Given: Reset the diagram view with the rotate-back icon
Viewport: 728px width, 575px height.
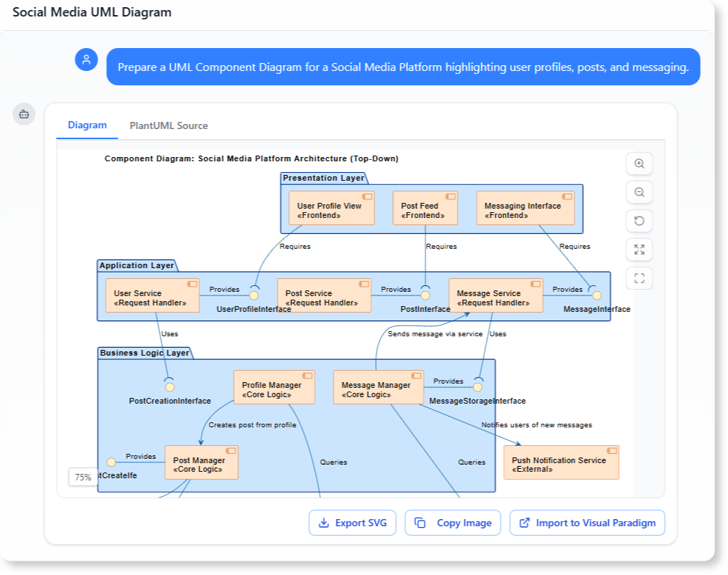Looking at the screenshot, I should pos(638,221).
